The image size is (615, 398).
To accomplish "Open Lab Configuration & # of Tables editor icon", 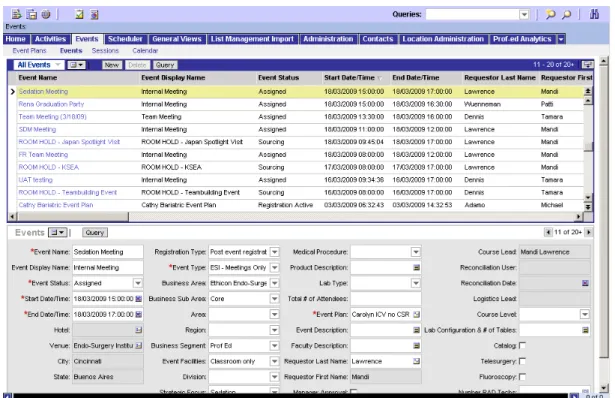I will [x=585, y=330].
